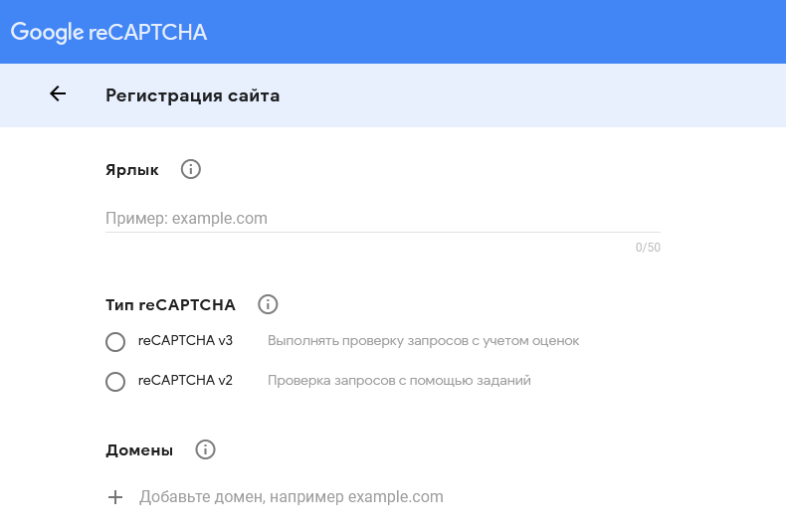Focus the Ярлык field with example.com placeholder
Image resolution: width=786 pixels, height=532 pixels.
click(383, 219)
